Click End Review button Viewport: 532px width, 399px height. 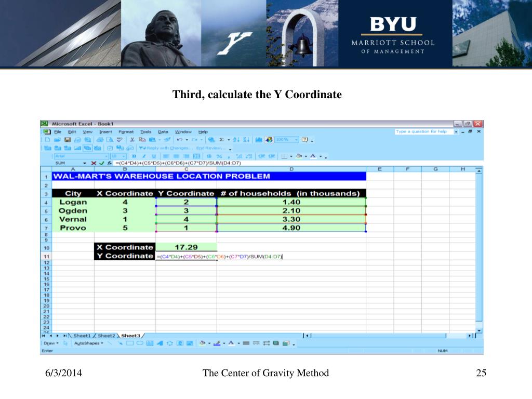pyautogui.click(x=210, y=148)
